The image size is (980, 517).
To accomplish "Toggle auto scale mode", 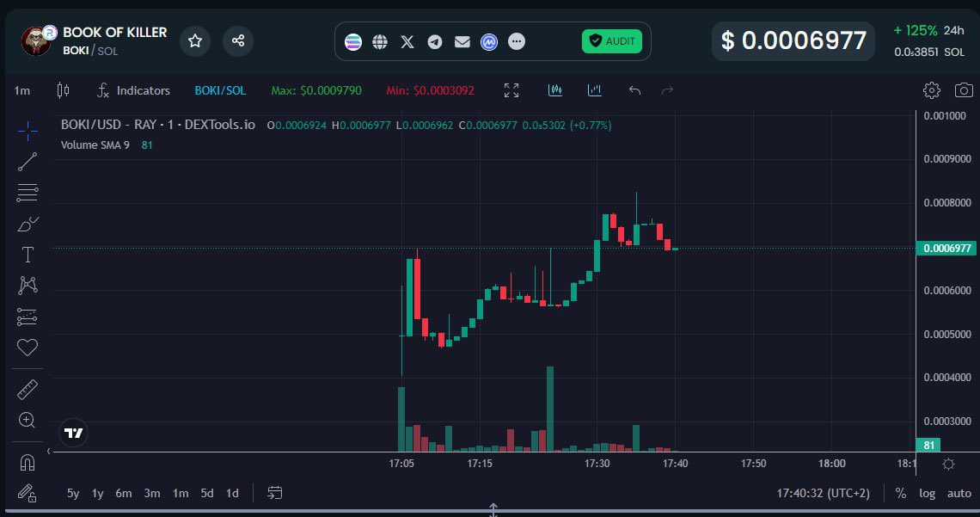I will 959,493.
